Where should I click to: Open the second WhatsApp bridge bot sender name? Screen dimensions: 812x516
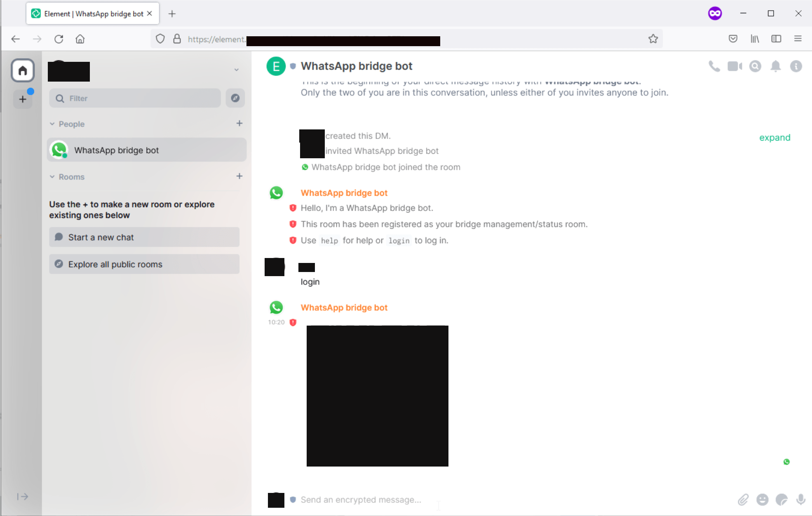pyautogui.click(x=344, y=307)
